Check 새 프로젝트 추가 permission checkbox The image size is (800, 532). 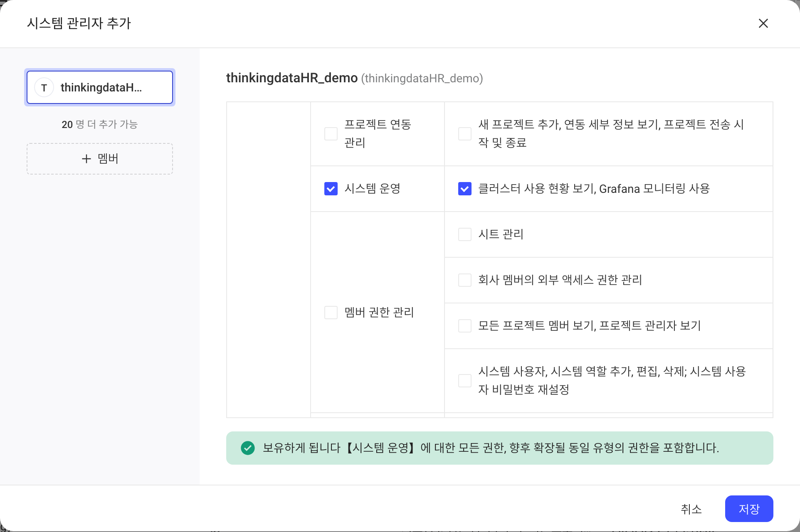465,134
